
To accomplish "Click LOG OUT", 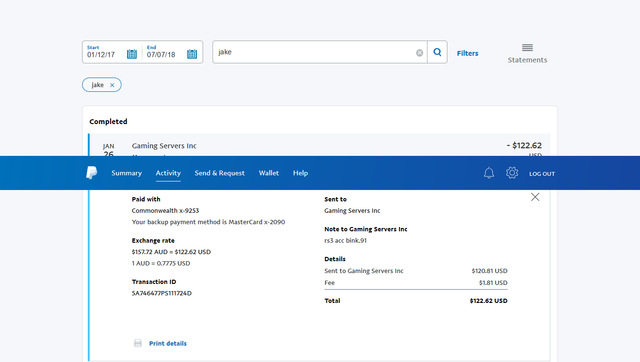I will (542, 173).
